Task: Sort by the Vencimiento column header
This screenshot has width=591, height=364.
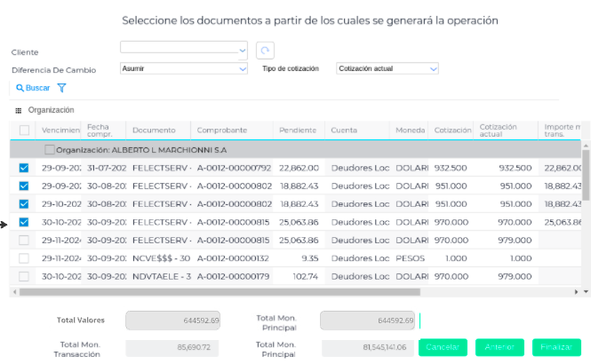Action: (60, 131)
